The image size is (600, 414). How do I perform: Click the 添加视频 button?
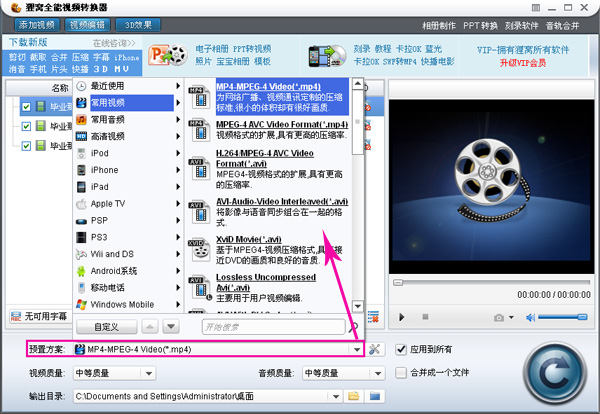(37, 25)
